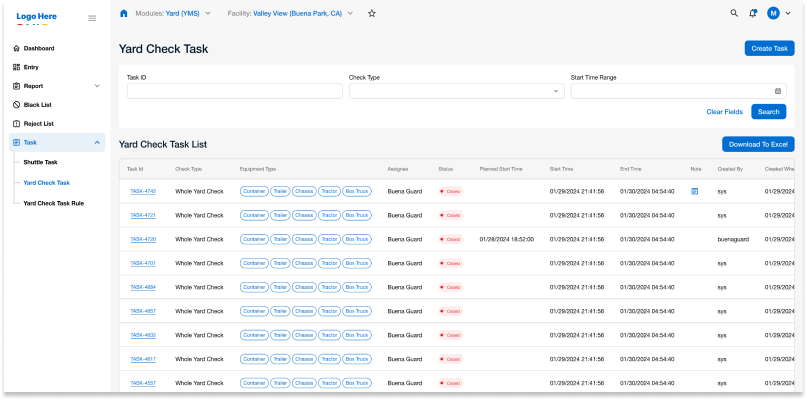807x401 pixels.
Task: Open the TASK-4701 link
Action: click(143, 263)
